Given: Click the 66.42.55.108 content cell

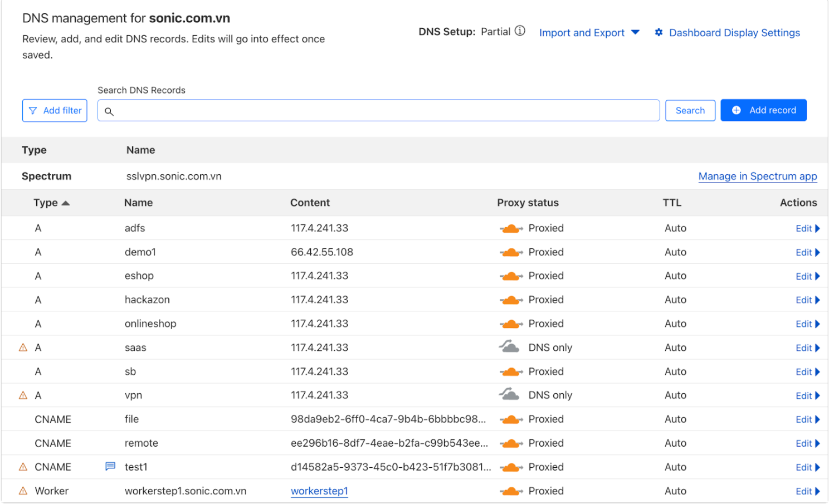Looking at the screenshot, I should click(322, 252).
